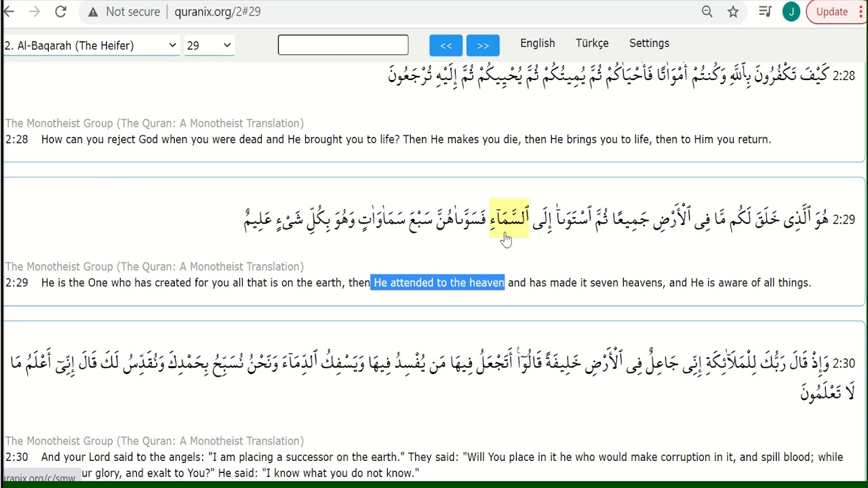Bookmark this page with star icon
Image resolution: width=868 pixels, height=488 pixels.
click(x=733, y=12)
